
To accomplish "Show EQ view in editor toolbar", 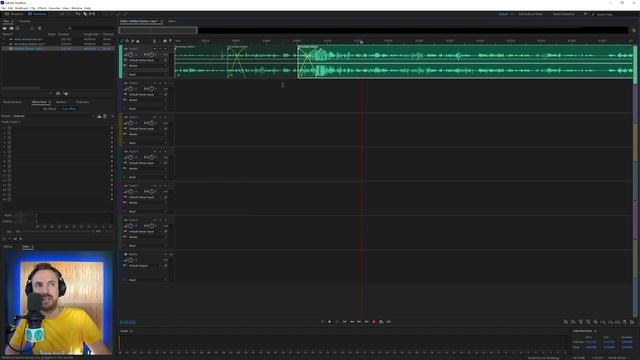I will click(138, 41).
